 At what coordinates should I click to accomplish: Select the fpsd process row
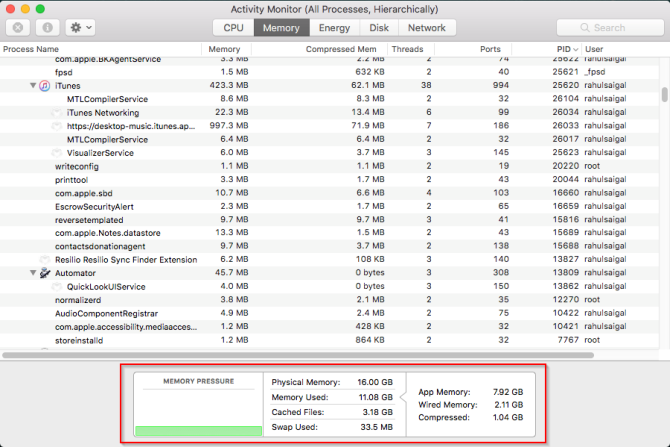click(x=329, y=72)
